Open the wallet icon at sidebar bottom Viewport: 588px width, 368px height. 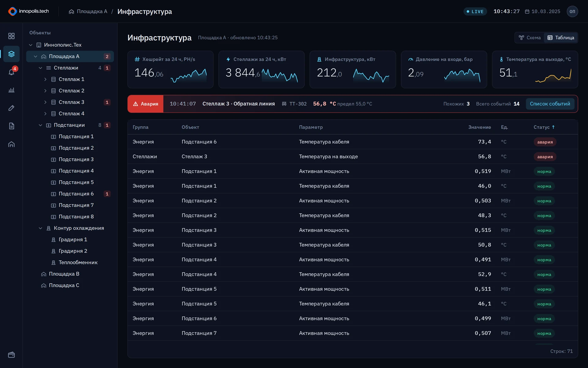click(x=11, y=355)
